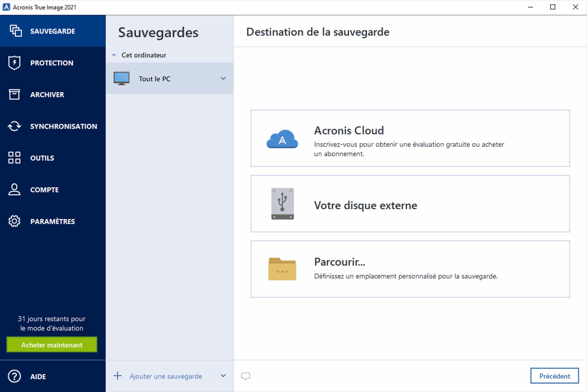This screenshot has width=587, height=392.
Task: Choose Votre disque externe as destination
Action: click(410, 204)
